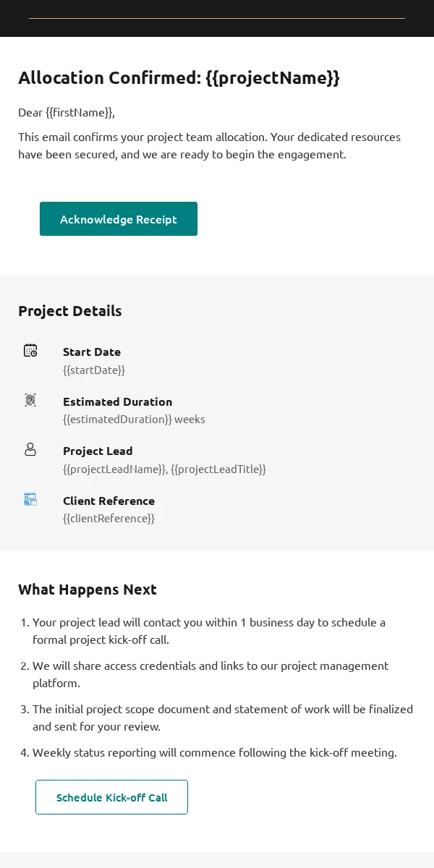The width and height of the screenshot is (434, 868).
Task: Click the calendar icon beside Start Date
Action: point(30,351)
